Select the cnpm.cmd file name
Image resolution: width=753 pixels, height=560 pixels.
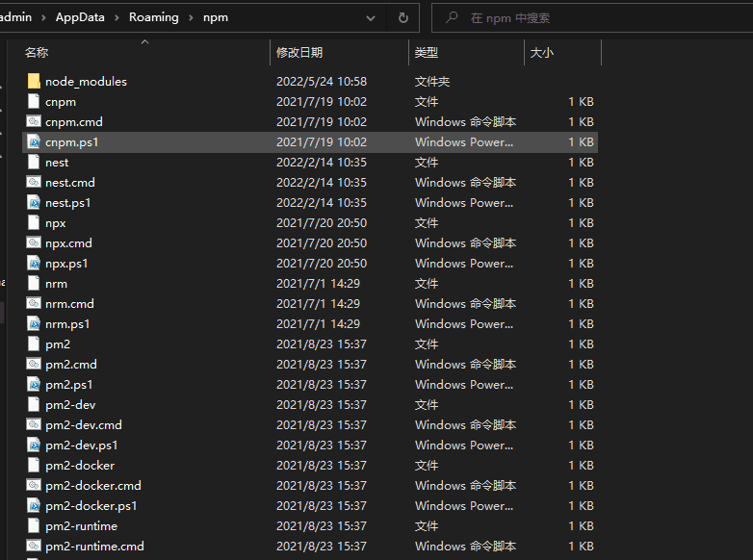[x=74, y=122]
